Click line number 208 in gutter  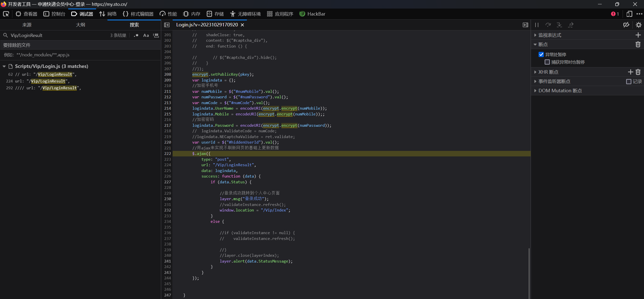click(168, 74)
